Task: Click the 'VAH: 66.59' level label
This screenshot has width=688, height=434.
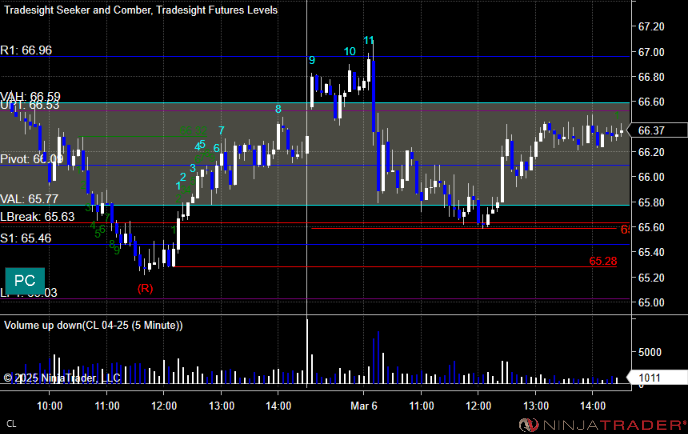Action: tap(30, 96)
